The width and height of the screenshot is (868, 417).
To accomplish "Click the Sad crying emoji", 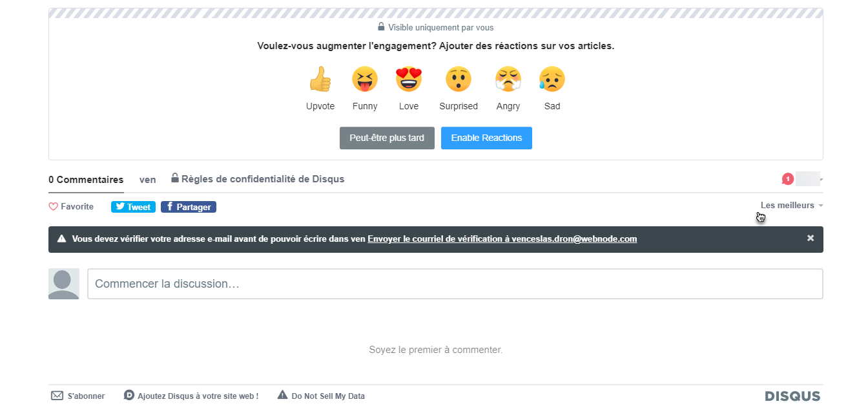I will pyautogui.click(x=552, y=80).
